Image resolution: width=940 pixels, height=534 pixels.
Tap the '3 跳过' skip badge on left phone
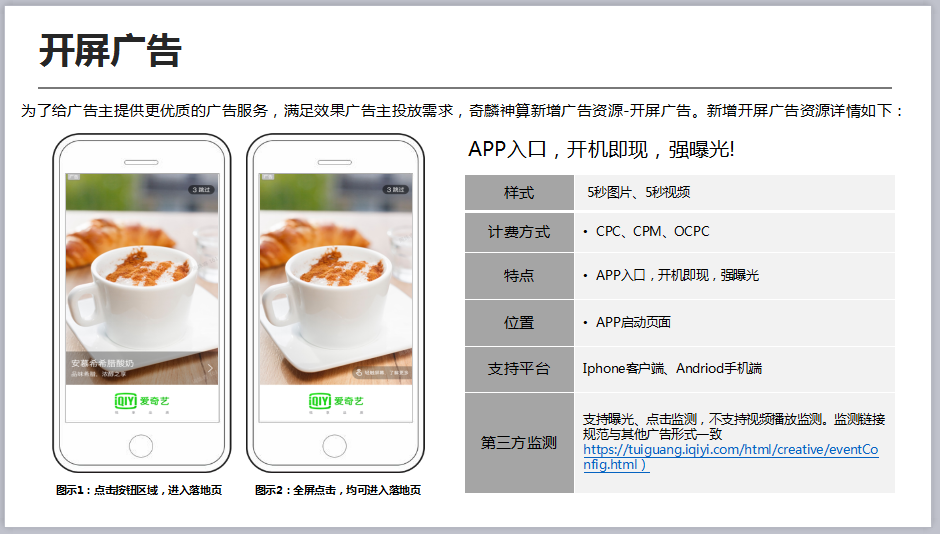point(201,189)
